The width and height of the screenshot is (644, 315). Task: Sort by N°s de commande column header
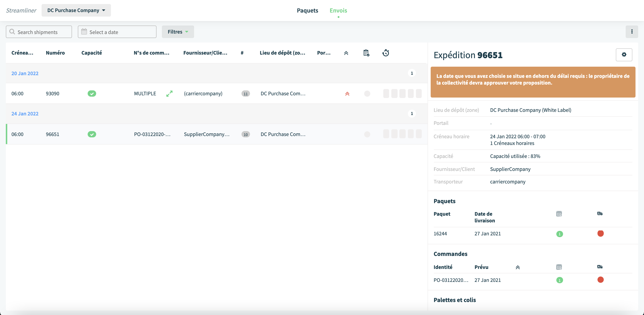[151, 53]
